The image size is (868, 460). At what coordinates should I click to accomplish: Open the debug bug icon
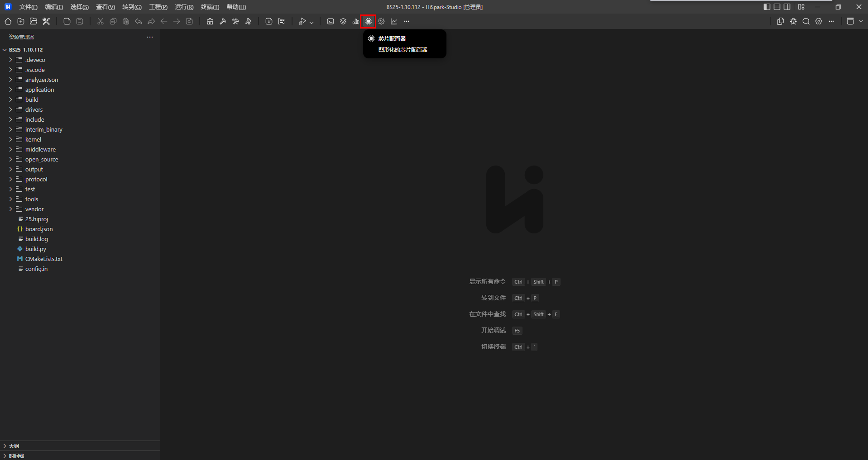coord(793,21)
